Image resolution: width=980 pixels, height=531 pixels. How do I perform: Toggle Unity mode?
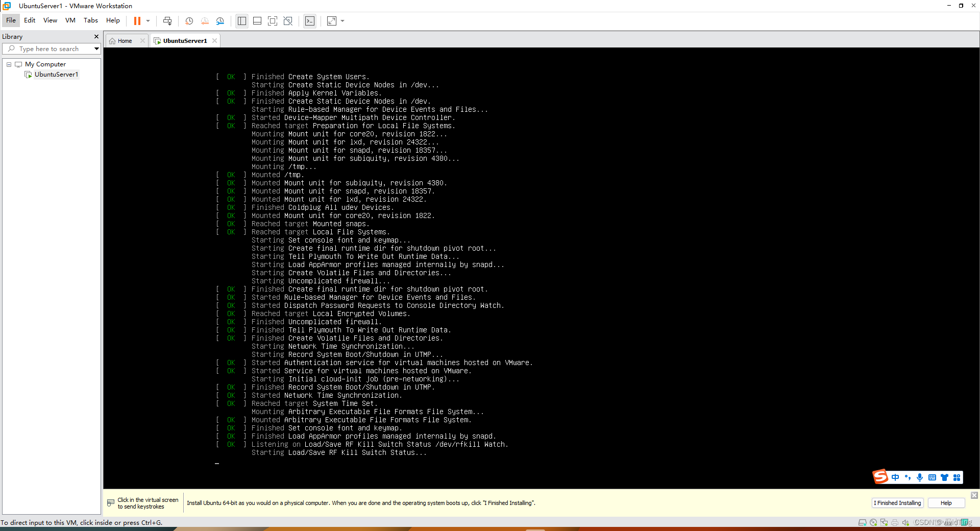[x=288, y=21]
